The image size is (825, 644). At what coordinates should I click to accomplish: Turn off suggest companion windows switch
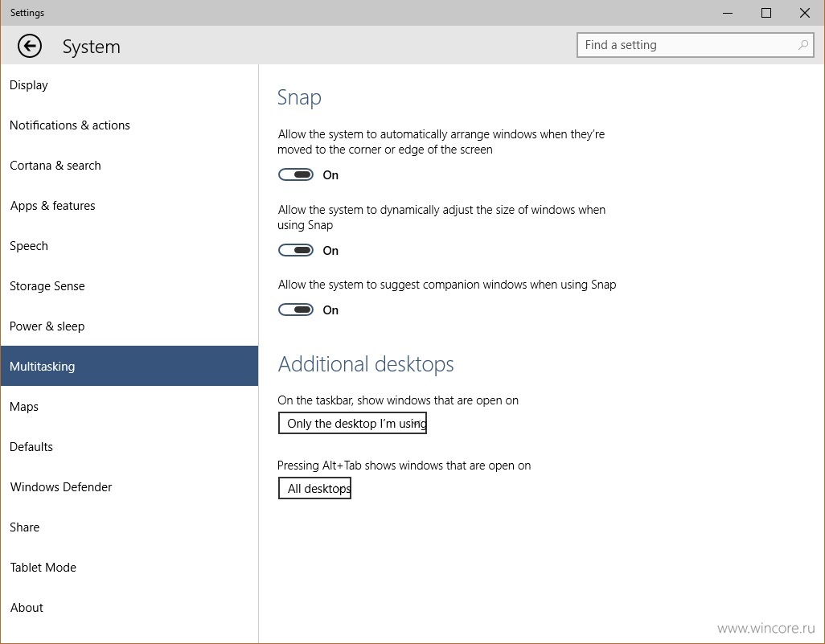(296, 310)
